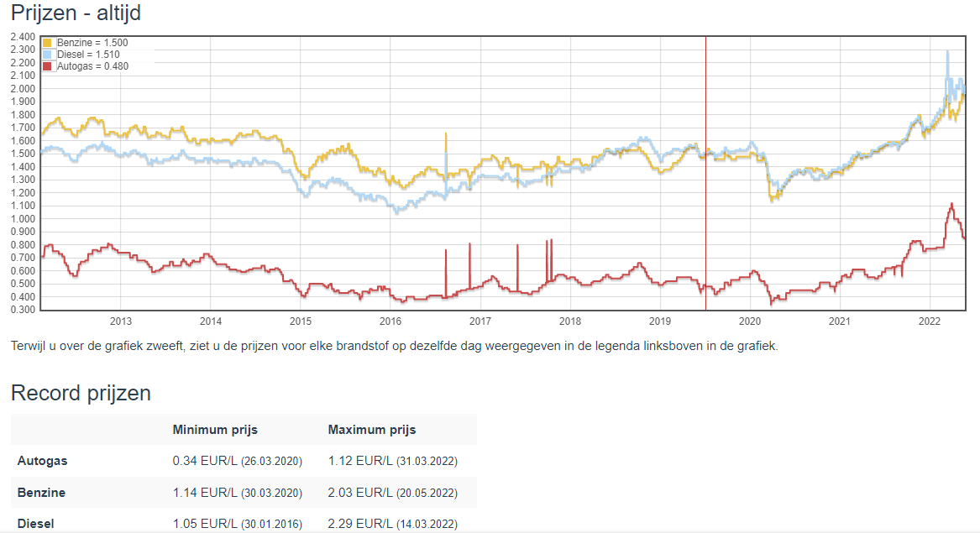Click the 'Maximum prijs' column header

372,430
